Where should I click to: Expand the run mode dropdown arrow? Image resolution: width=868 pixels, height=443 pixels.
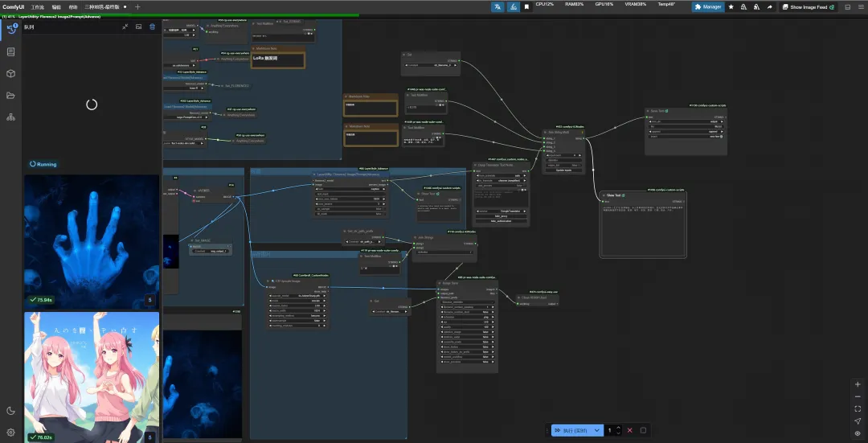(x=596, y=430)
